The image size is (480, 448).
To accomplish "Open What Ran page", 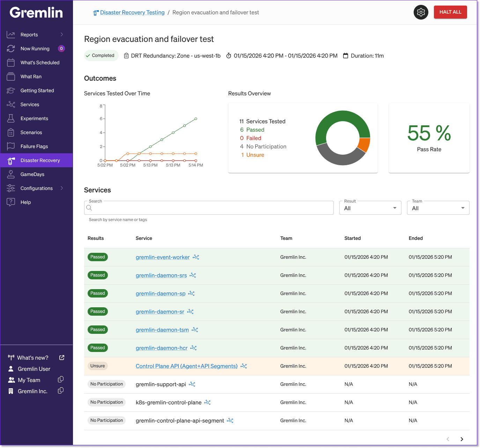I will coord(31,76).
